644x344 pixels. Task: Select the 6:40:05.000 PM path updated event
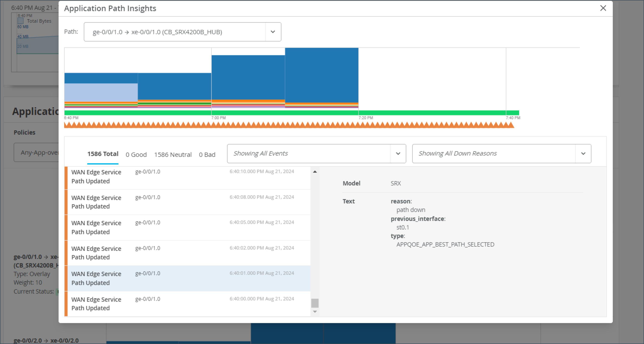188,227
